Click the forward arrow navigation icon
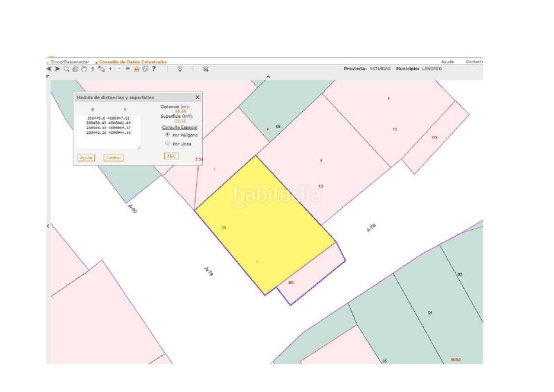 coord(57,69)
